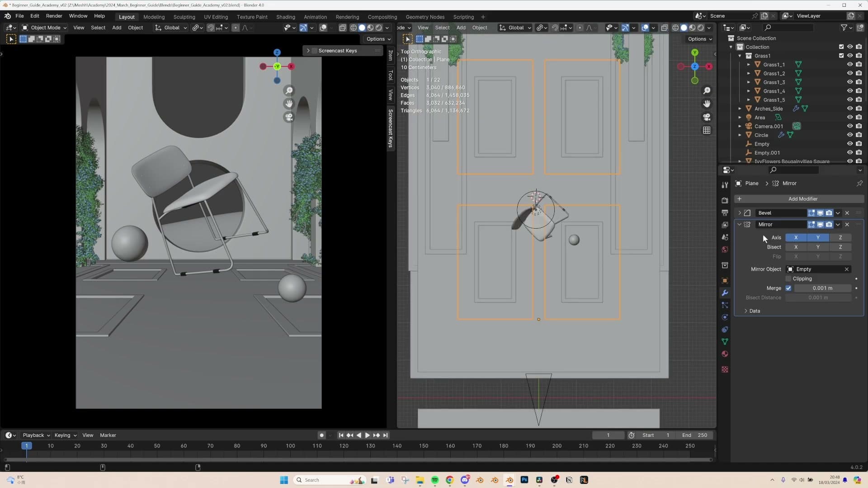Expand the Bevel modifier panel
This screenshot has width=868, height=488.
tap(740, 213)
